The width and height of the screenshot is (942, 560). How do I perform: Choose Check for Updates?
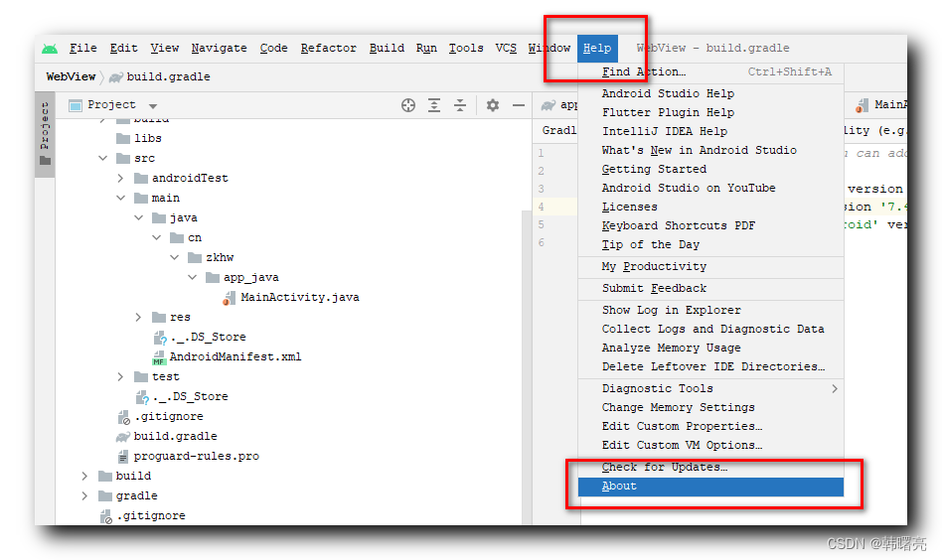(x=710, y=467)
